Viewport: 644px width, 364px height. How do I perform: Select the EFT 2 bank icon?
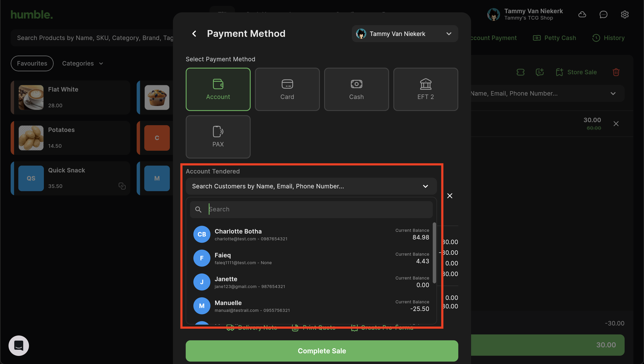point(425,89)
